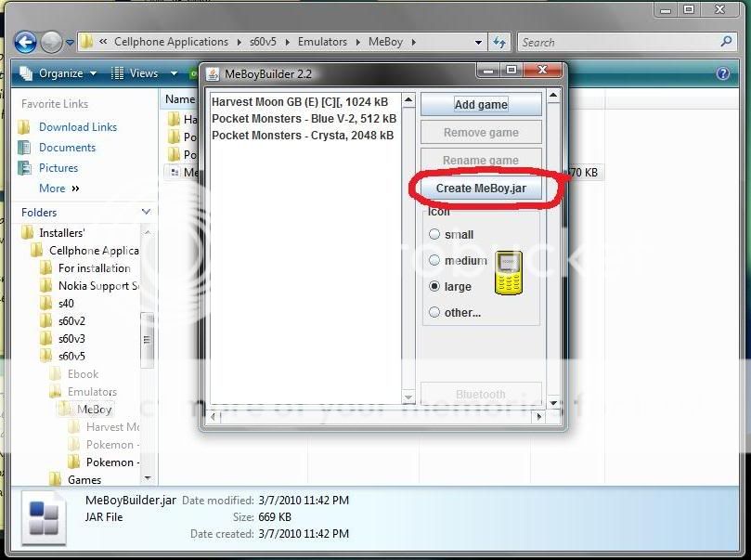Select Cellphone Applications in the breadcrumb path
This screenshot has height=560, width=751.
pyautogui.click(x=171, y=42)
